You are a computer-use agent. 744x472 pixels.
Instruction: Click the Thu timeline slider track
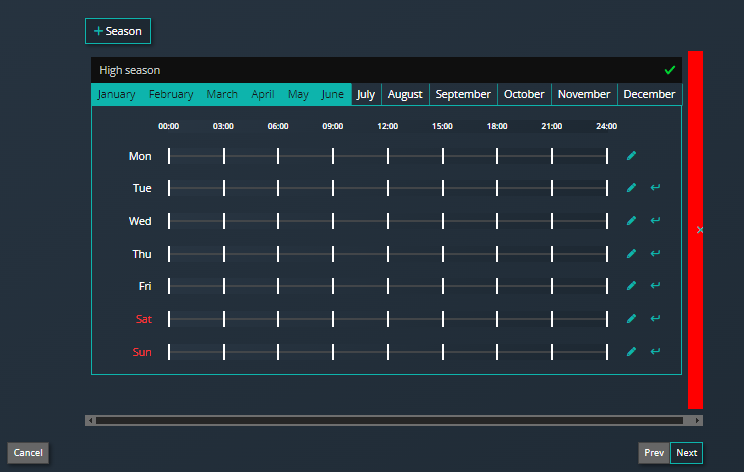(388, 254)
